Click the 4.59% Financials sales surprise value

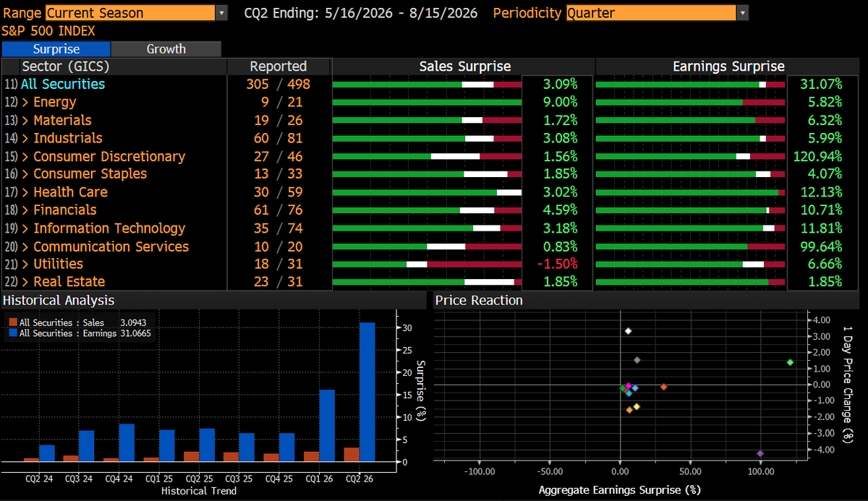(561, 210)
